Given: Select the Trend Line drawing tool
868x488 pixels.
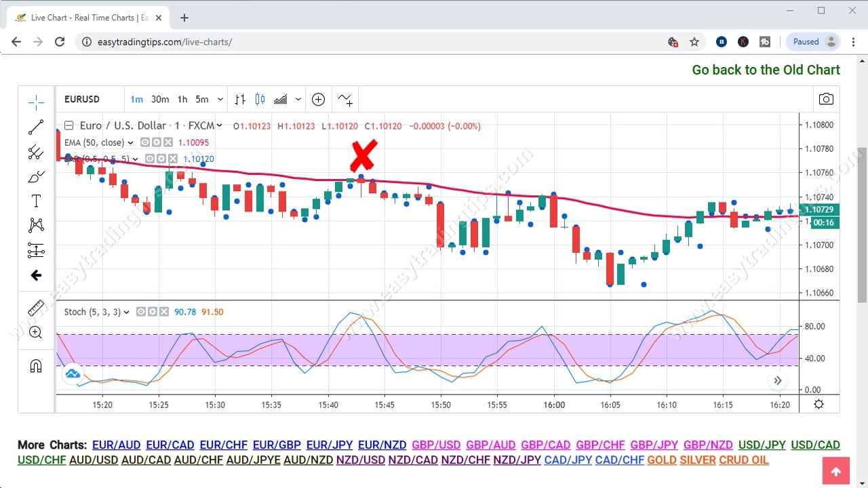Looking at the screenshot, I should click(x=35, y=127).
